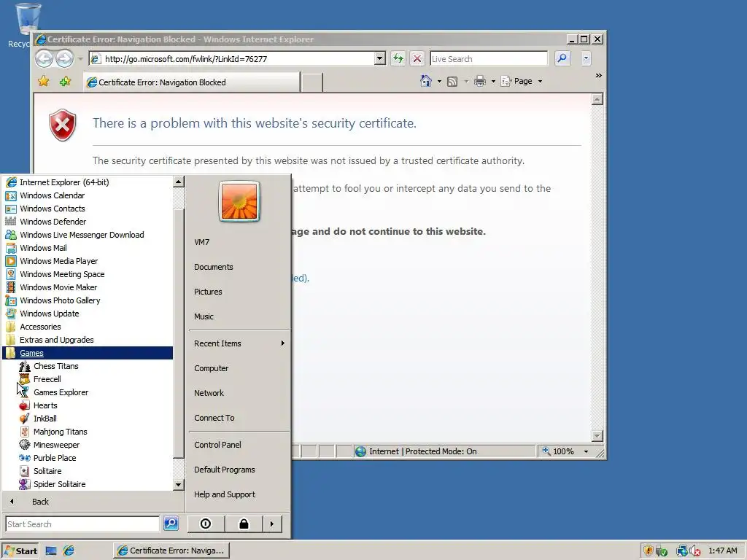Open the Home button dropdown arrow
This screenshot has height=560, width=747.
(439, 82)
